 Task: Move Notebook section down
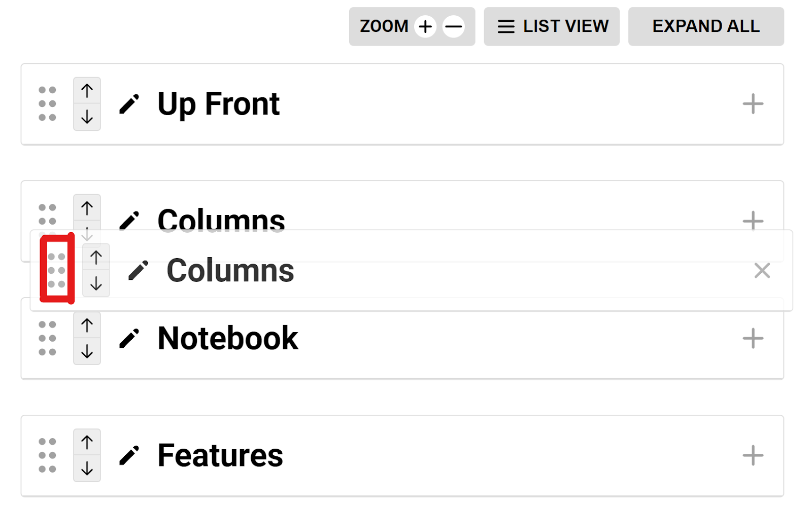pyautogui.click(x=87, y=351)
